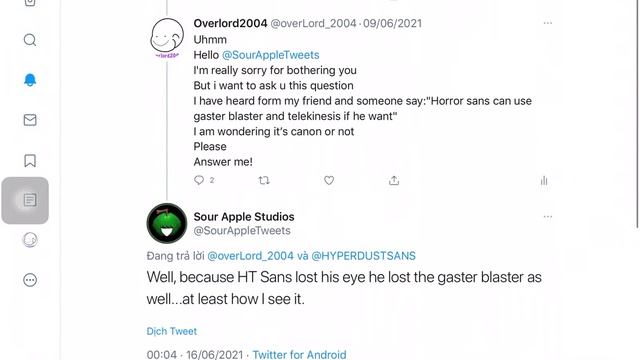
Task: Open Sour Apple Studios profile avatar
Action: point(167,223)
